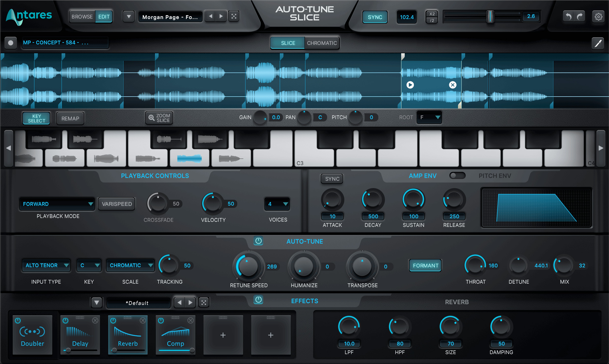Remove the Comp effect with its X

pyautogui.click(x=191, y=320)
